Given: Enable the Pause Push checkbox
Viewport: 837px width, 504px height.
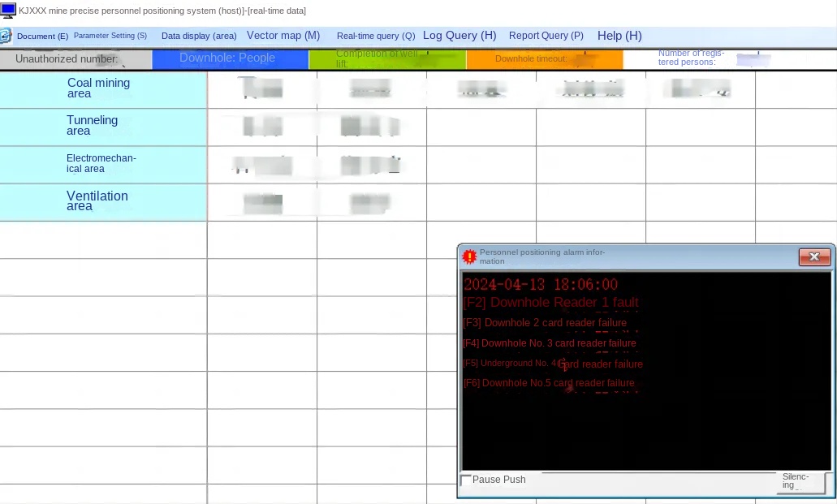Looking at the screenshot, I should click(466, 480).
